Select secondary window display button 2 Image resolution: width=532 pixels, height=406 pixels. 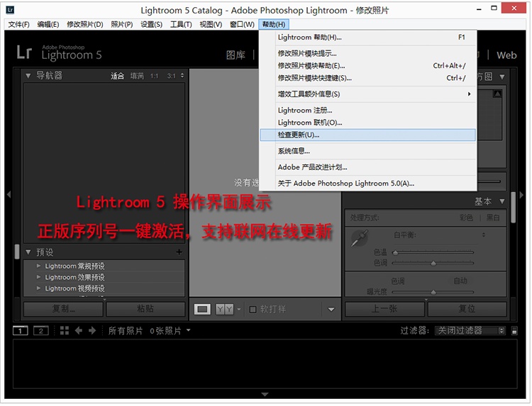[41, 331]
